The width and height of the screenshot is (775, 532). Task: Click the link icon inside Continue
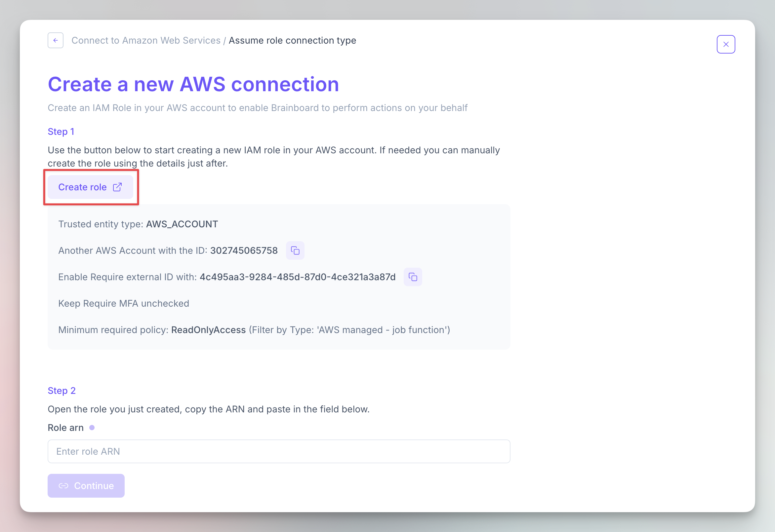pos(63,486)
